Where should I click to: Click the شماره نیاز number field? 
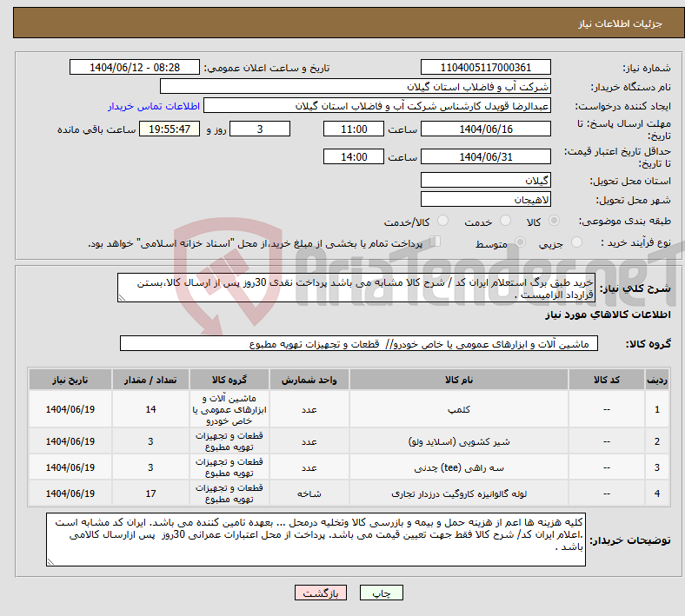(485, 68)
